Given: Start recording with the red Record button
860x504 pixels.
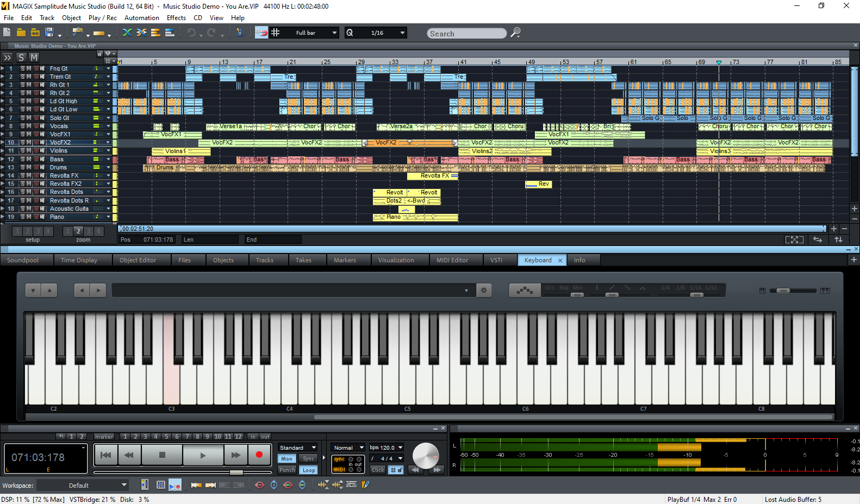Looking at the screenshot, I should (259, 455).
